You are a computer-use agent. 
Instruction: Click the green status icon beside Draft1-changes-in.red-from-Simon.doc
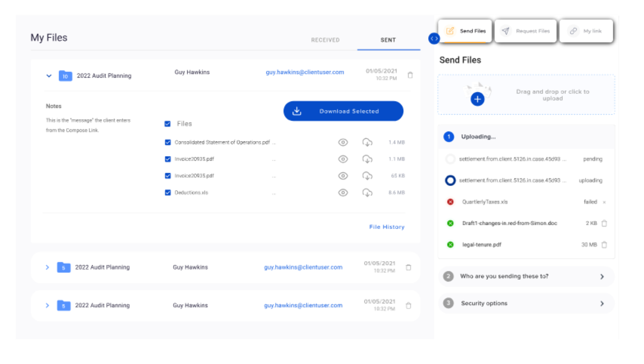450,223
